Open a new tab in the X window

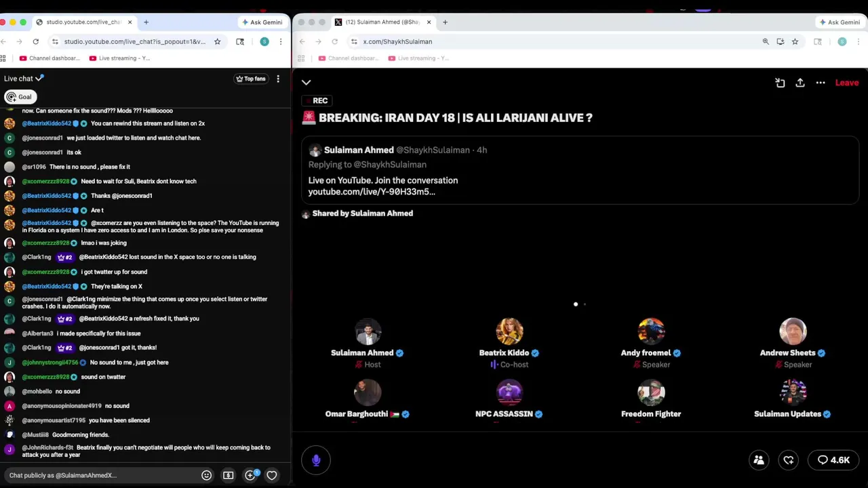pos(445,22)
